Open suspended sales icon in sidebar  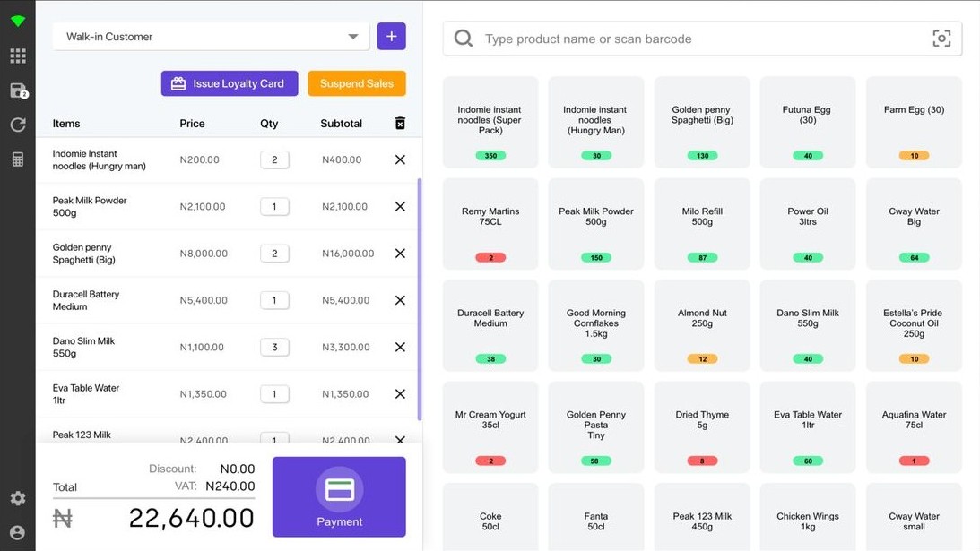(18, 90)
